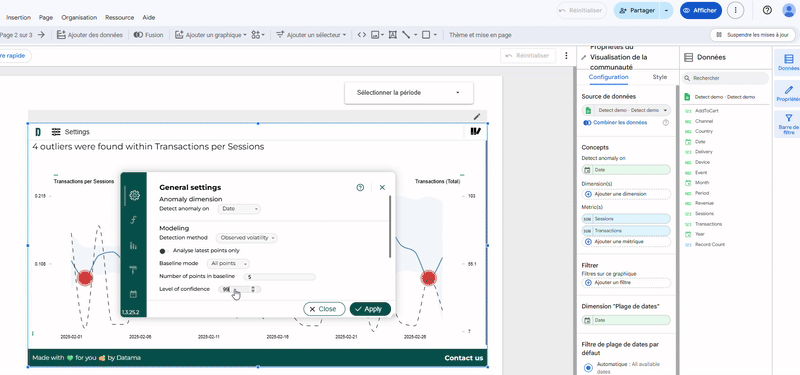Click Thème et mise en page
This screenshot has width=800, height=375.
point(480,35)
